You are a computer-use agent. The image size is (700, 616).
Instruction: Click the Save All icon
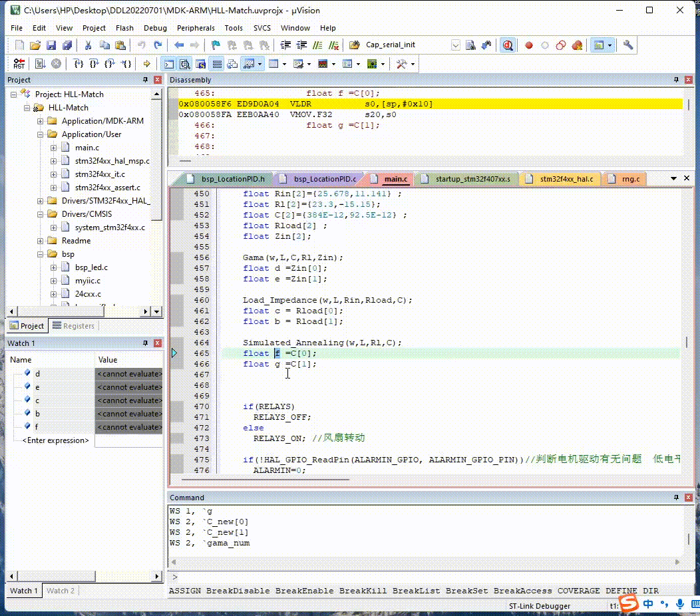67,45
